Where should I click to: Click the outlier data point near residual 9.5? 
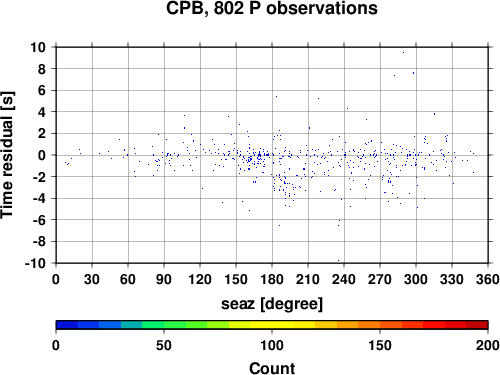pos(403,52)
